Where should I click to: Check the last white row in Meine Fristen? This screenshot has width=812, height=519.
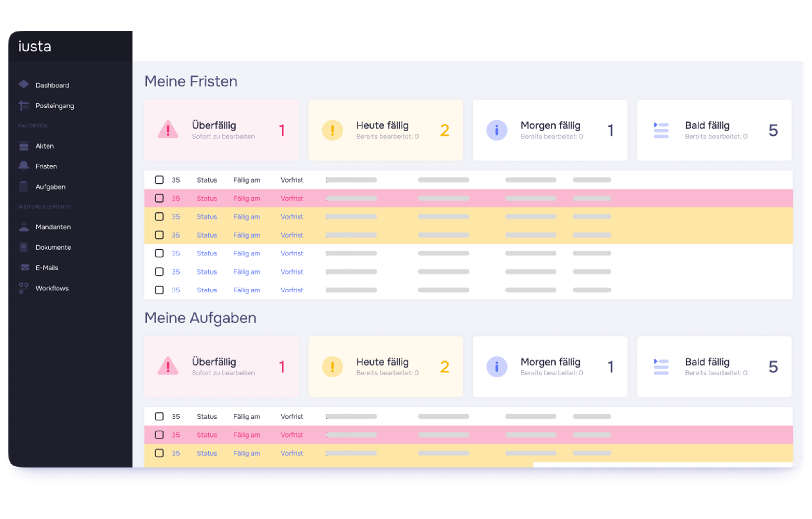coord(159,290)
